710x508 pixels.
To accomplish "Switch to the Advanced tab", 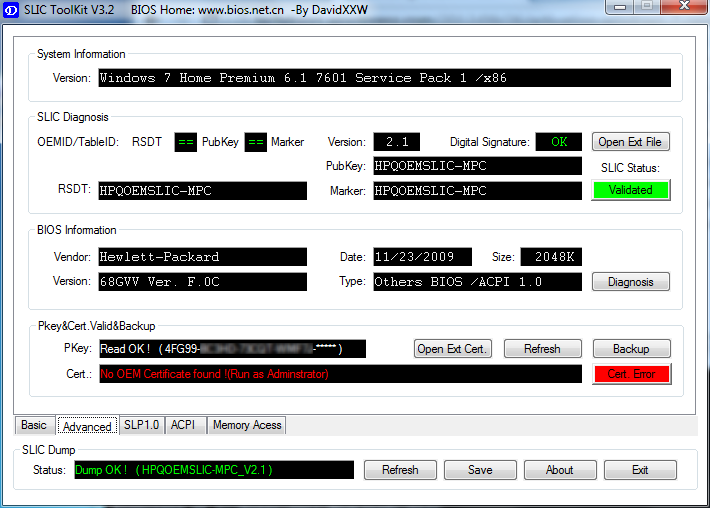I will click(87, 426).
